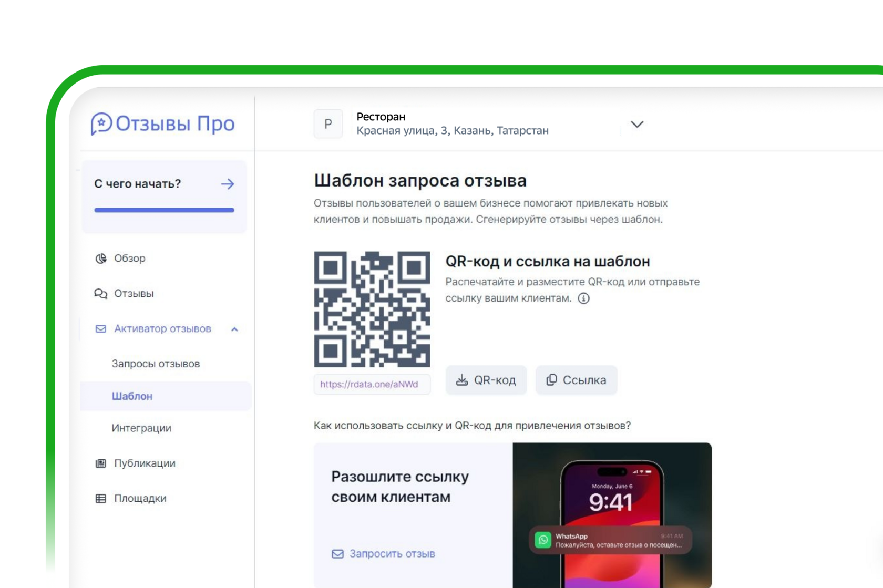883x588 pixels.
Task: Open С чего начать? card
Action: pos(165,197)
